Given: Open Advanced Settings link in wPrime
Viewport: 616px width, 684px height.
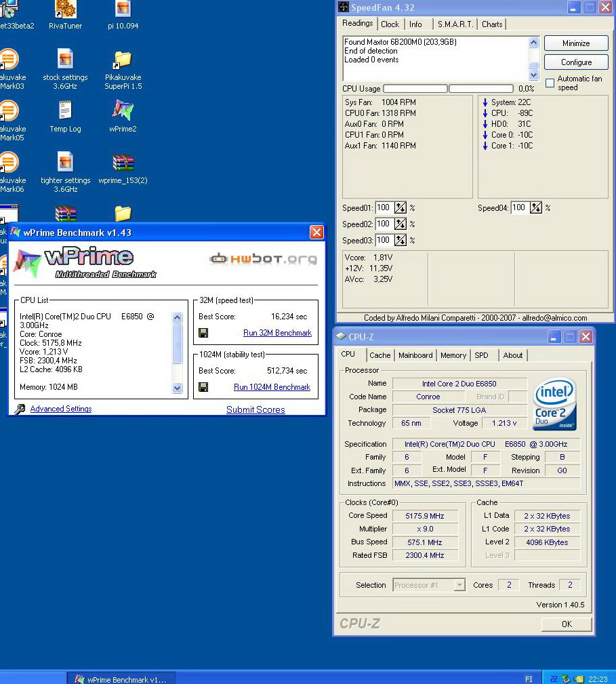Looking at the screenshot, I should click(60, 409).
